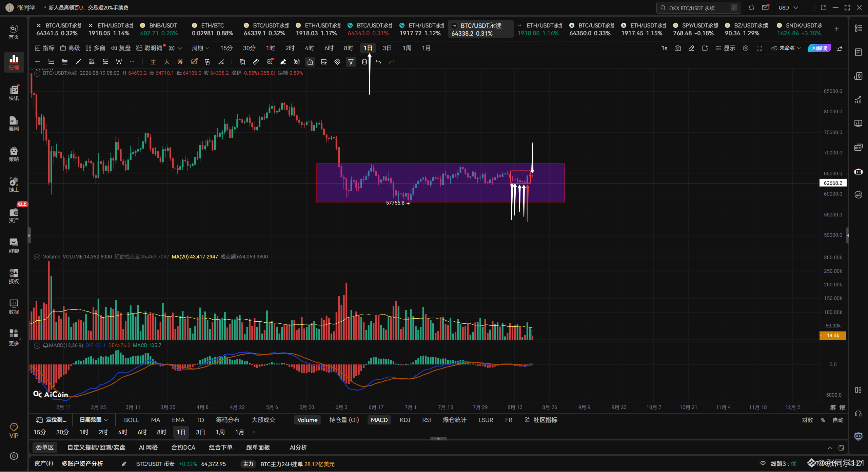
Task: Toggle 自动 auto scale
Action: click(x=838, y=420)
